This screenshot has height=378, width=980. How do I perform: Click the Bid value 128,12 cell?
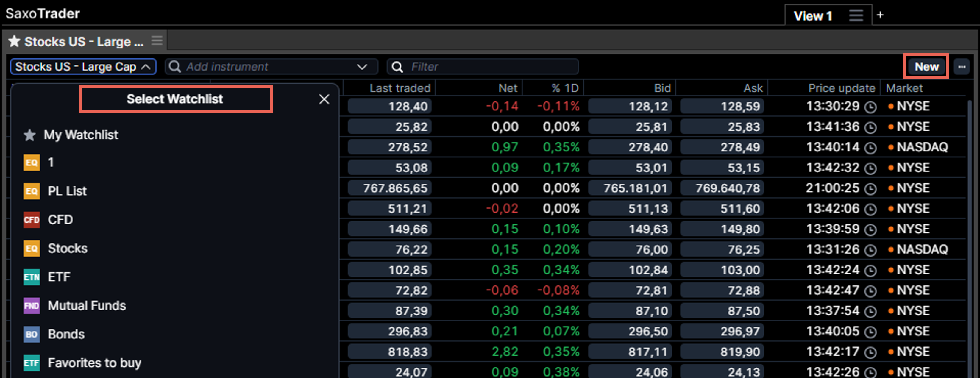tap(630, 107)
